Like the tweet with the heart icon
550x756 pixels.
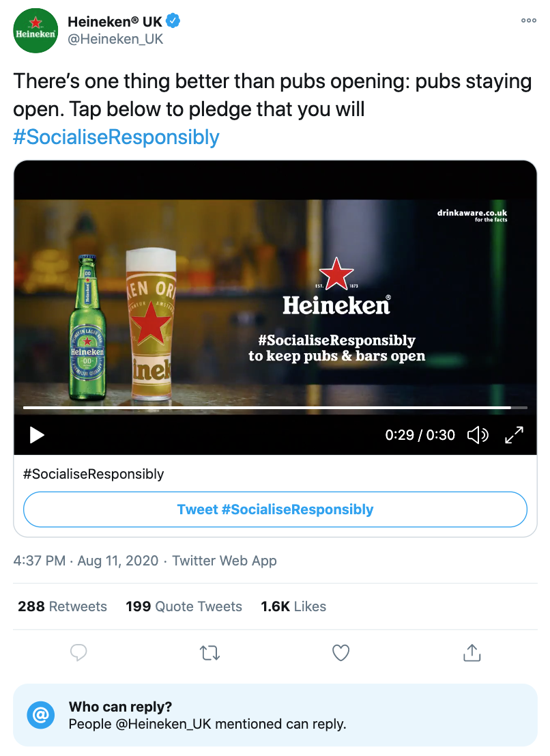(x=341, y=653)
